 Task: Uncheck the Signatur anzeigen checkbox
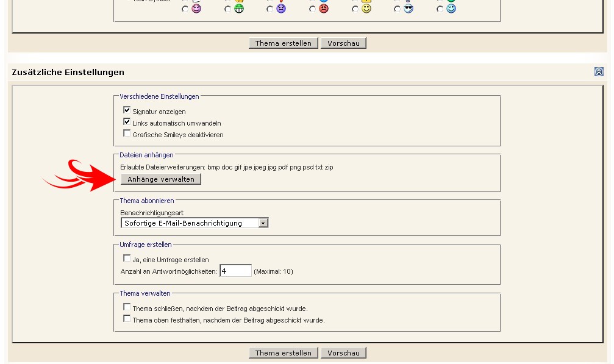pos(127,110)
